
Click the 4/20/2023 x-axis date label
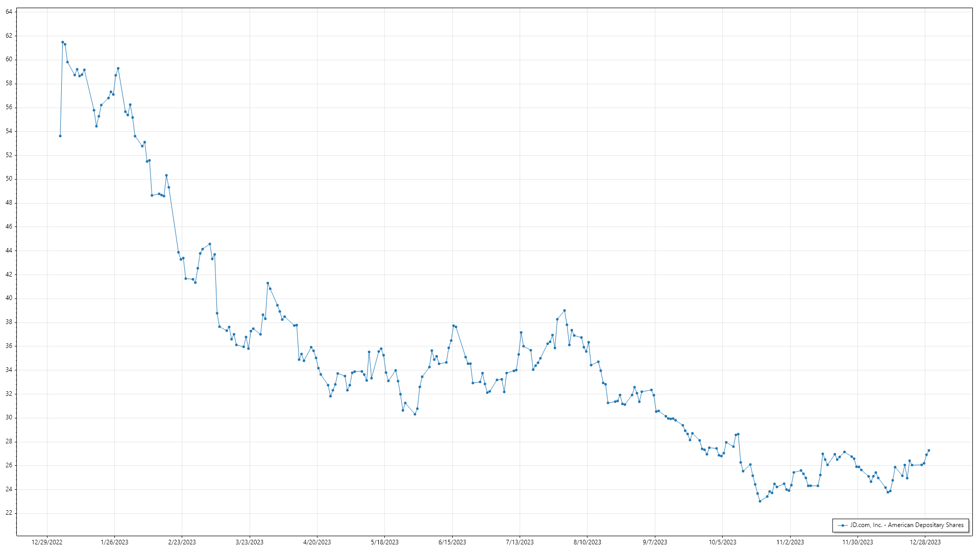[x=317, y=542]
